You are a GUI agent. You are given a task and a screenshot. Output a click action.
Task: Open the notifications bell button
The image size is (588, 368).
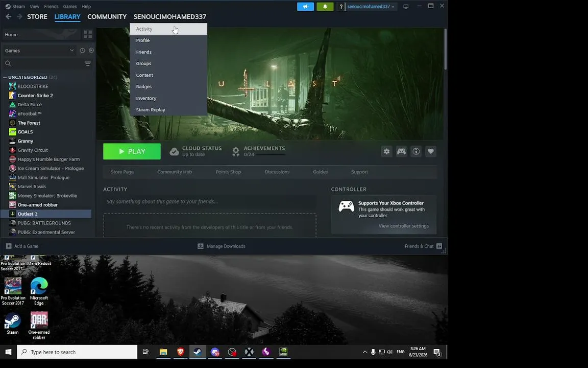click(325, 6)
